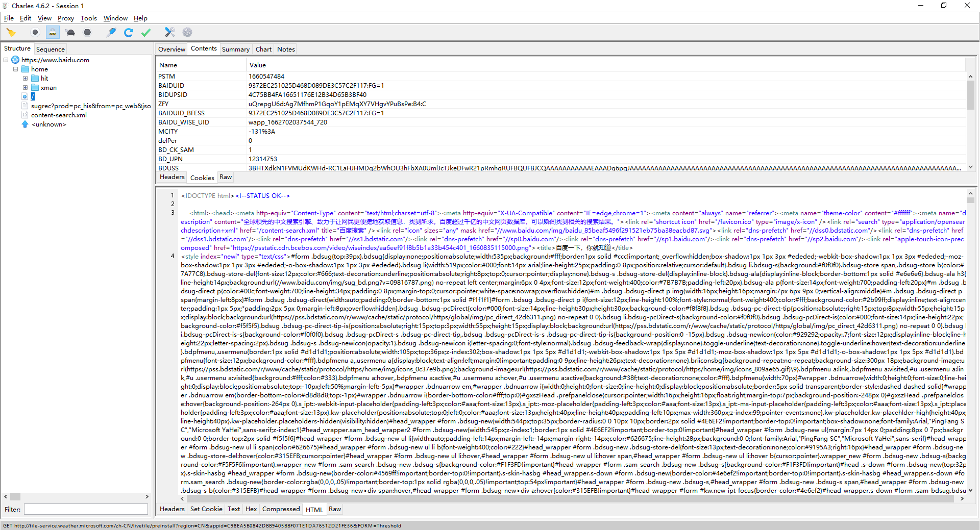
Task: Select the request Headers tab
Action: [x=172, y=177]
